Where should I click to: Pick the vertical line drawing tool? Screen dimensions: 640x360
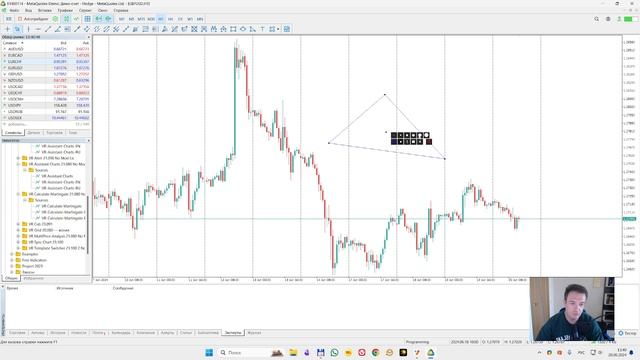click(x=28, y=29)
